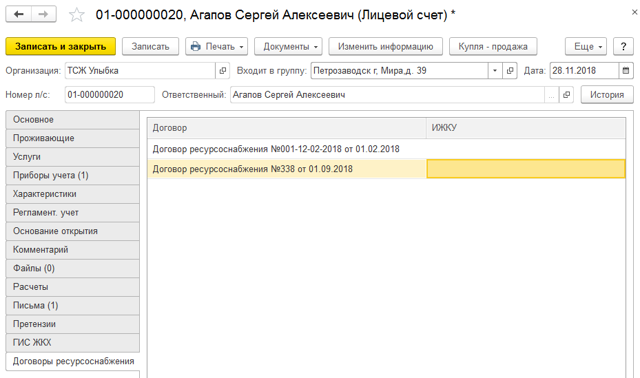Click Записать и закрыть button
This screenshot has height=378, width=640.
[60, 47]
